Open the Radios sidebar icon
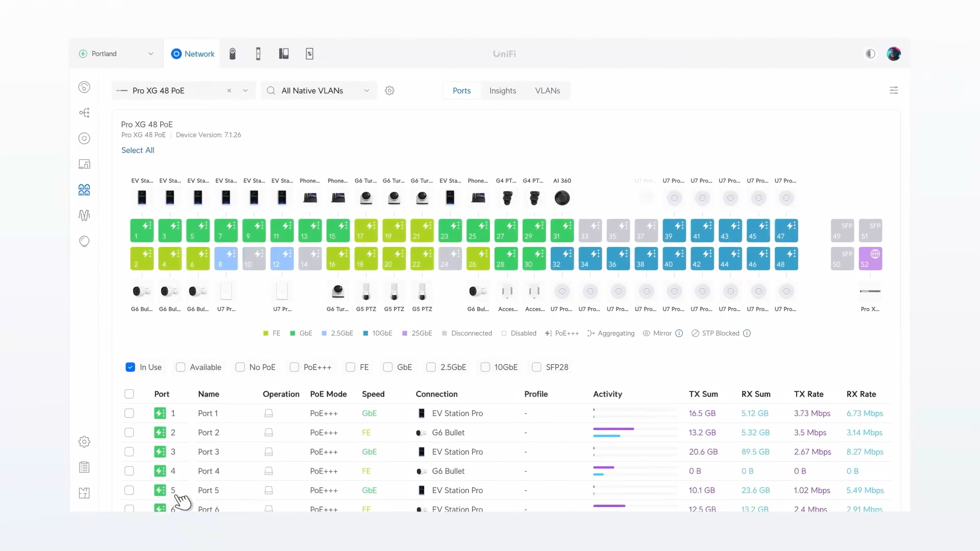 click(84, 215)
